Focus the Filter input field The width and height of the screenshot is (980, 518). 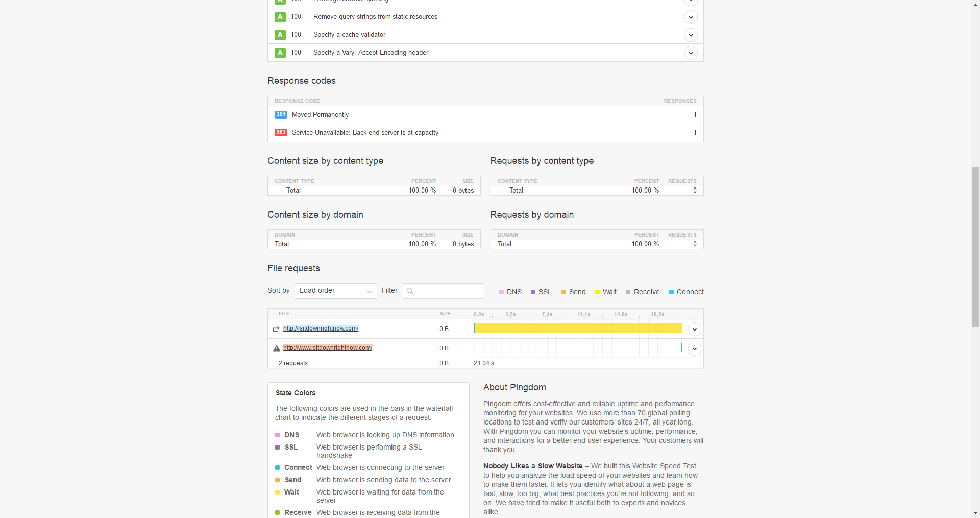(x=443, y=291)
